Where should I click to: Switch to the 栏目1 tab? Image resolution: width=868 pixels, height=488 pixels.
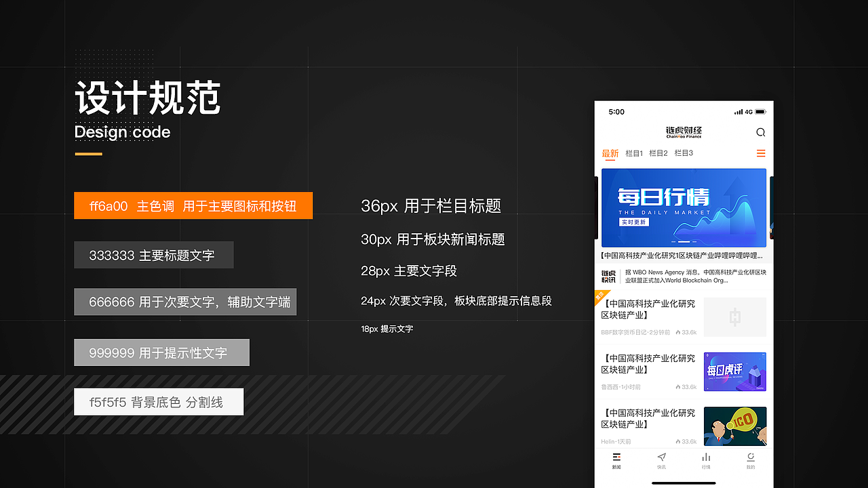[x=634, y=153]
